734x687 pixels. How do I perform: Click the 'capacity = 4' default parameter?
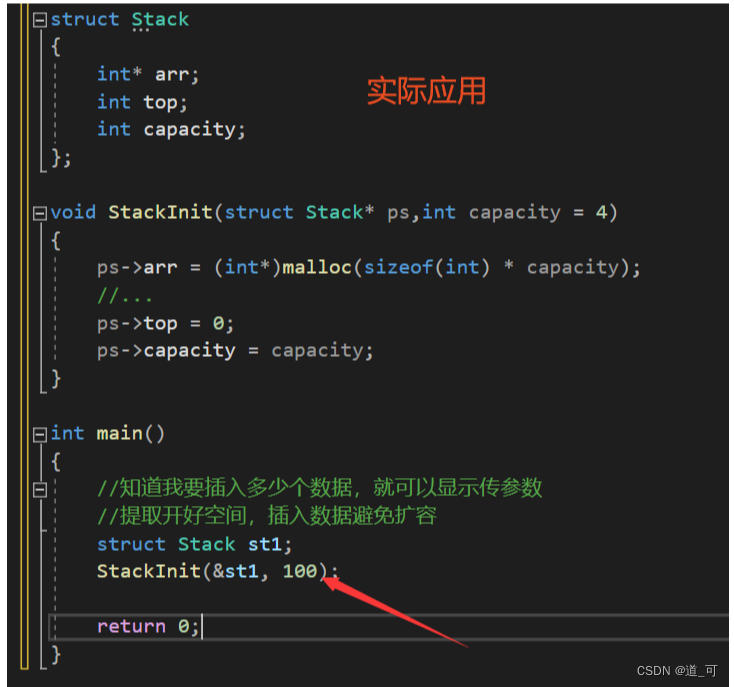pyautogui.click(x=538, y=213)
